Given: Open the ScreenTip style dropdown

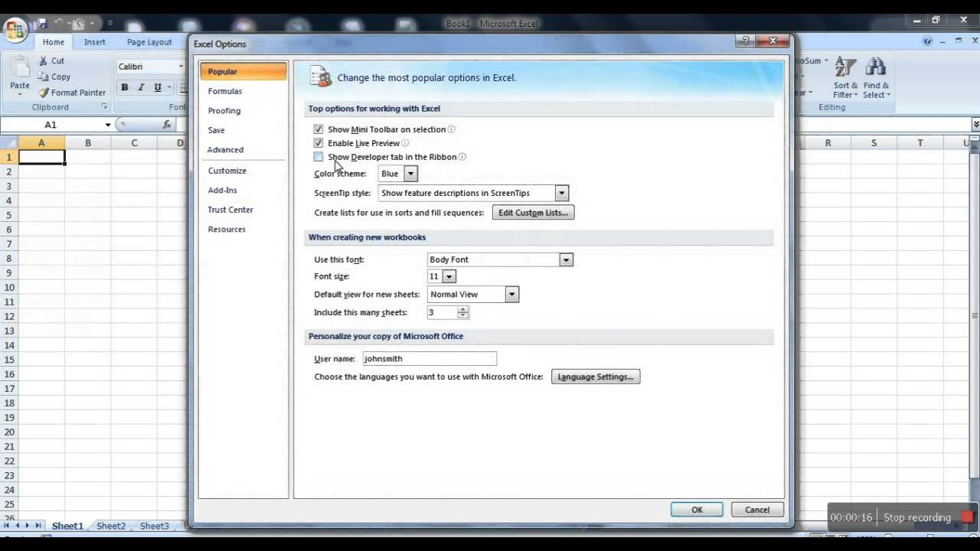Looking at the screenshot, I should pos(562,193).
